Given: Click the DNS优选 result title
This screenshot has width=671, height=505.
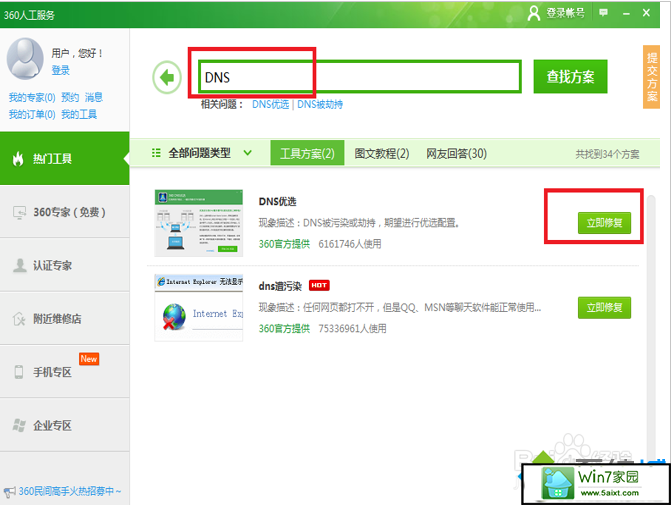Looking at the screenshot, I should tap(277, 202).
